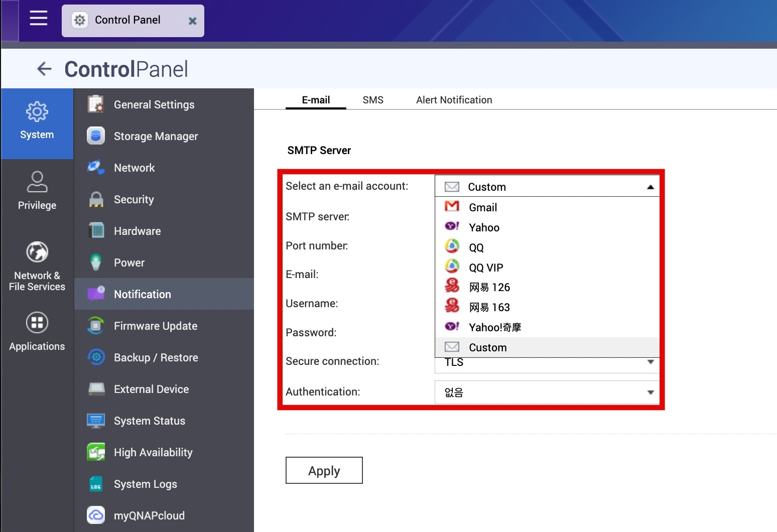Click the External Device icon

click(96, 389)
